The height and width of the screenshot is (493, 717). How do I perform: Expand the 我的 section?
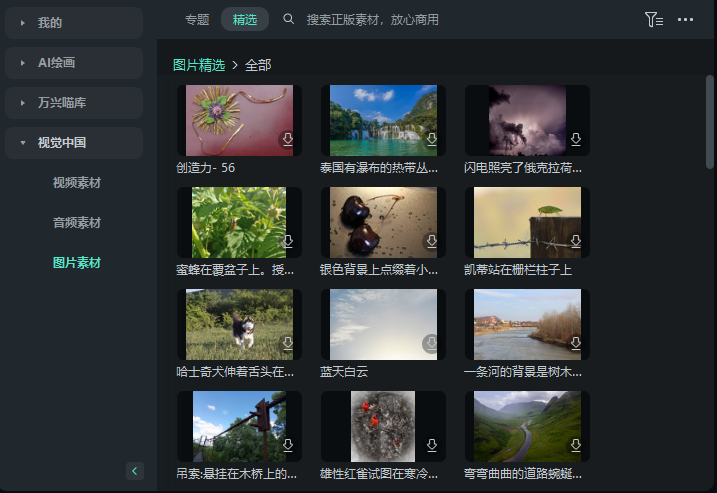[74, 23]
